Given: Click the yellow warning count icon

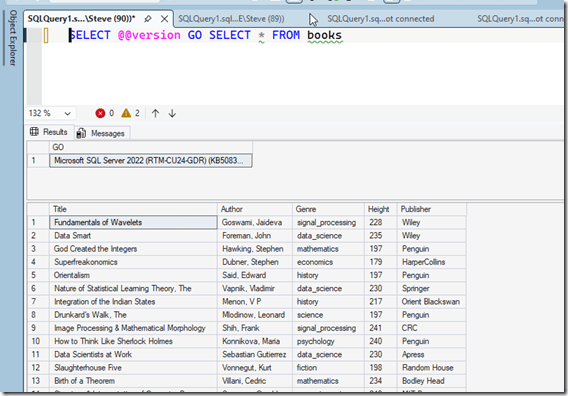Looking at the screenshot, I should click(126, 113).
